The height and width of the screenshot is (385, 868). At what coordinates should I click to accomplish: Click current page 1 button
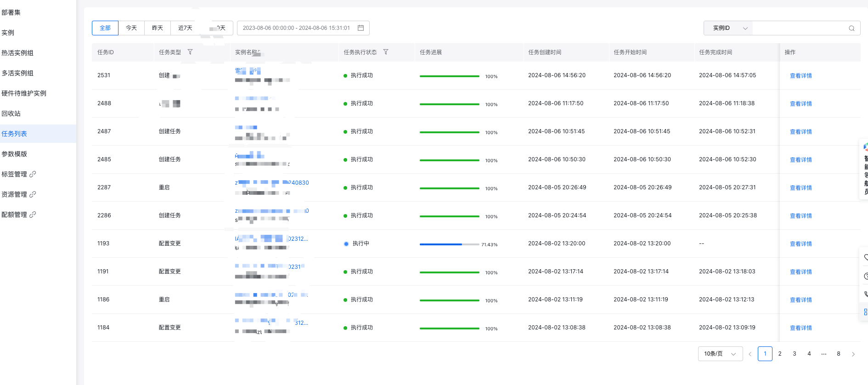pos(765,354)
